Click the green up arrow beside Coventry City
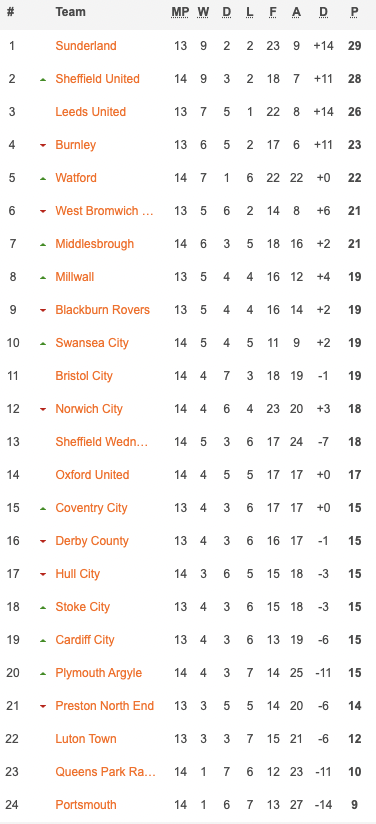The height and width of the screenshot is (824, 376). (x=43, y=509)
